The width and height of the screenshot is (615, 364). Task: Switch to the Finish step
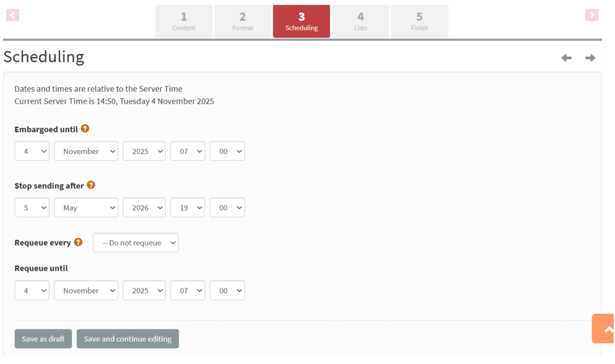coord(419,21)
